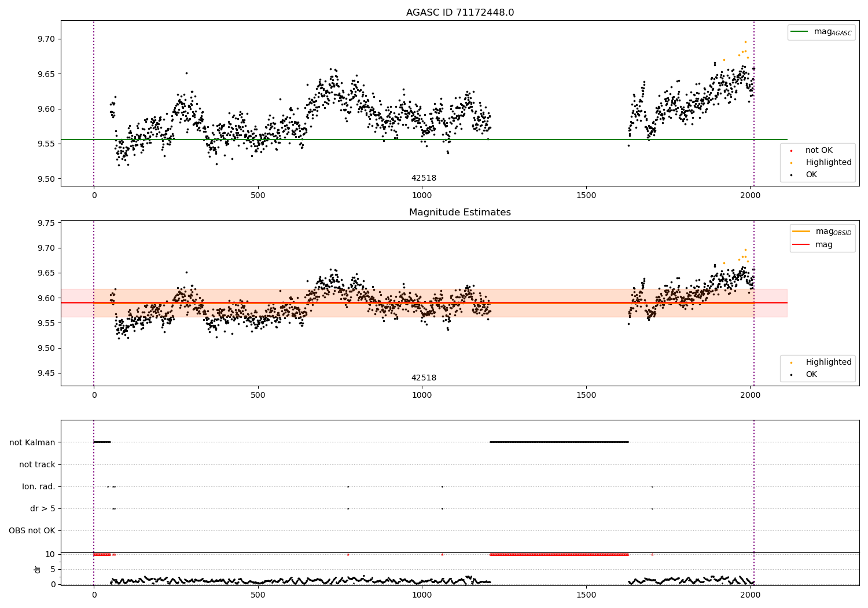Click the 9.70 y-tick of the top plot
The image size is (868, 608).
coord(46,39)
